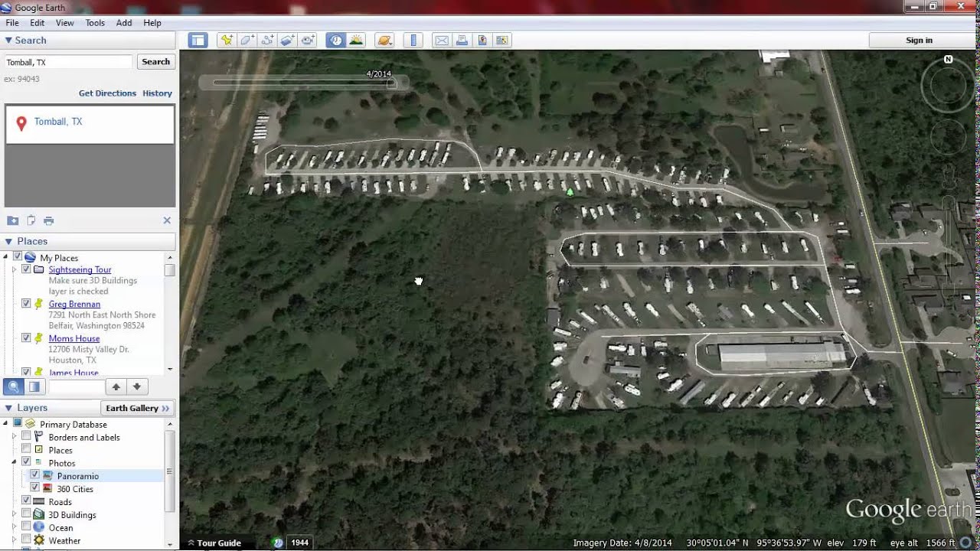Click the search text field
This screenshot has height=551, width=980.
pos(69,62)
